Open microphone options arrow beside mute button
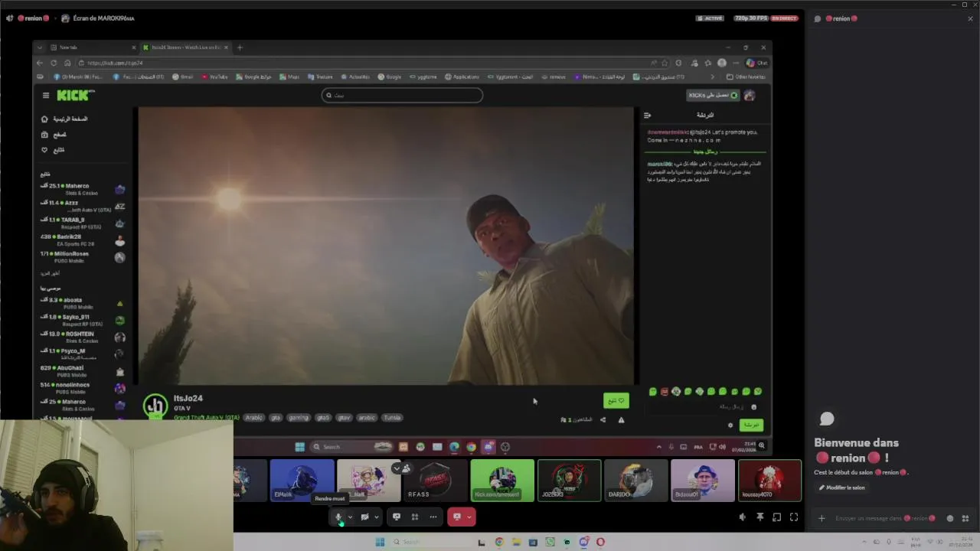The width and height of the screenshot is (980, 551). click(x=350, y=517)
